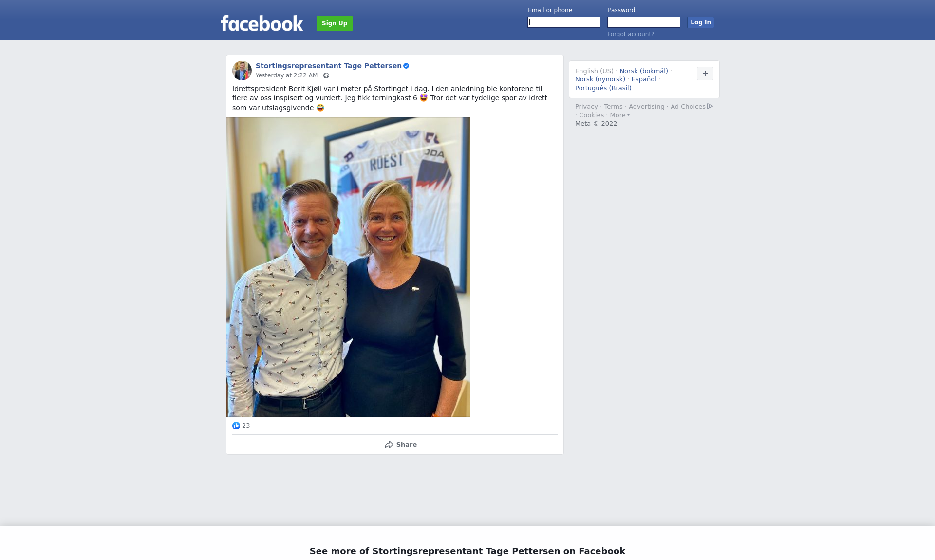This screenshot has height=560, width=935.
Task: Click the like reaction icon beside 23
Action: [x=236, y=426]
